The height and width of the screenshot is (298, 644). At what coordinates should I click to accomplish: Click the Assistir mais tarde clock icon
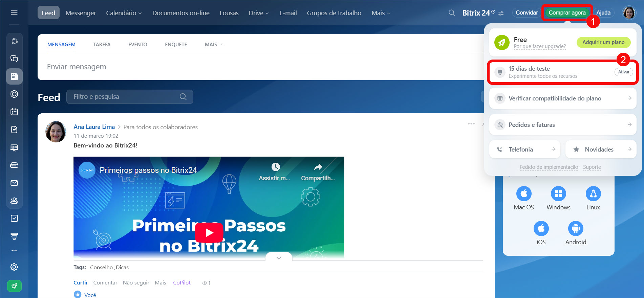click(x=276, y=167)
